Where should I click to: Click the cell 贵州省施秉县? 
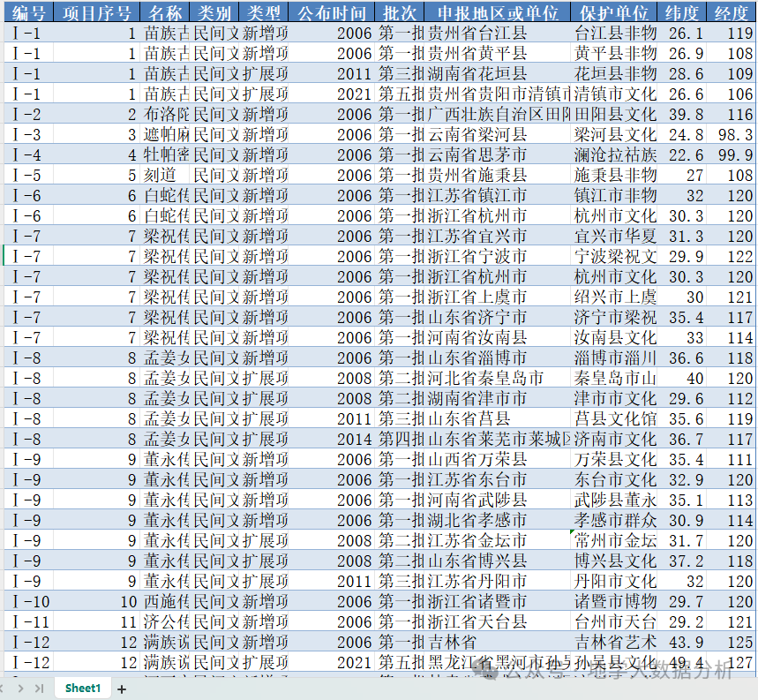(498, 175)
